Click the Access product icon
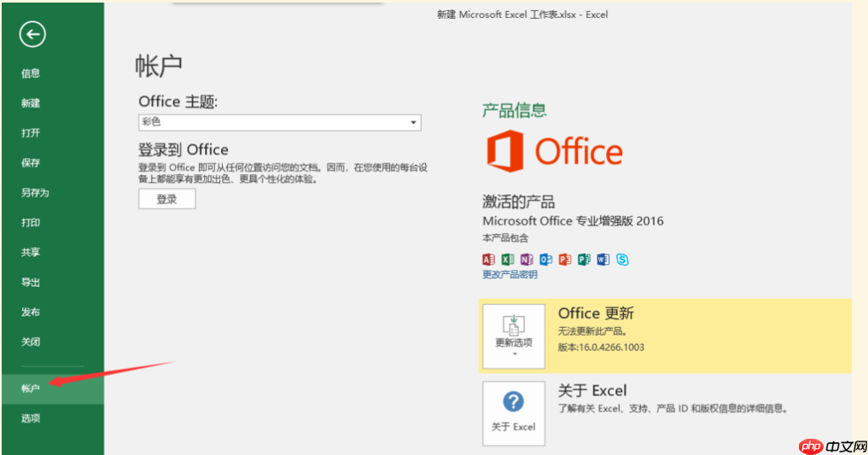This screenshot has height=455, width=868. click(489, 260)
